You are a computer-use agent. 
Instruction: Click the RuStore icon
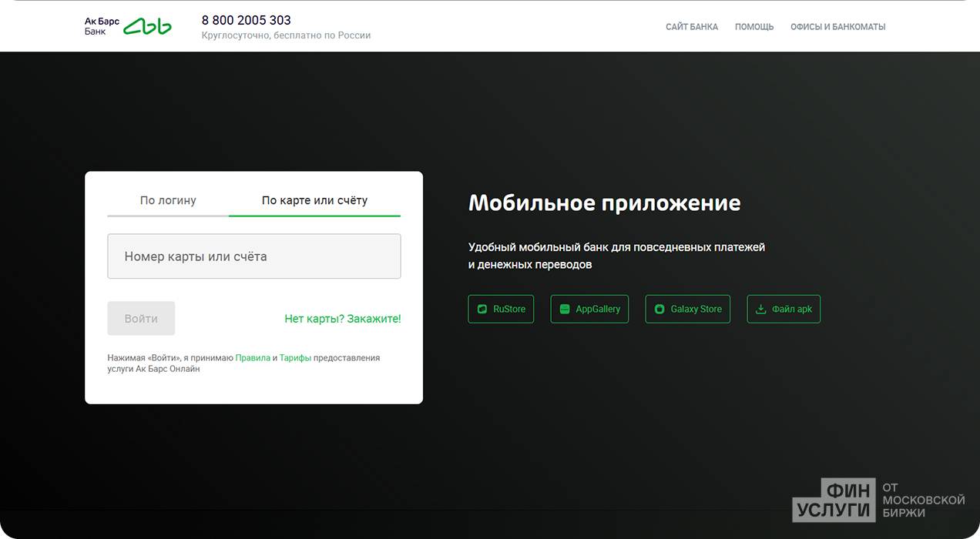(482, 309)
